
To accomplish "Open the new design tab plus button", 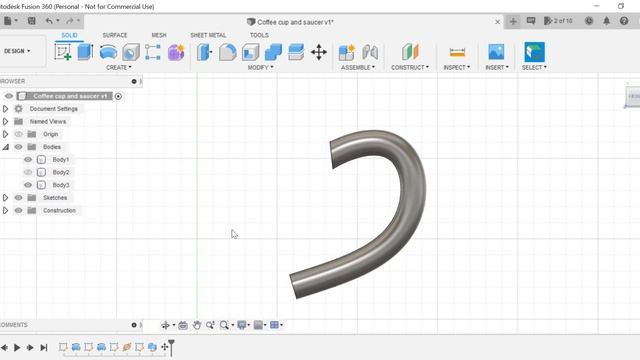I will click(513, 21).
